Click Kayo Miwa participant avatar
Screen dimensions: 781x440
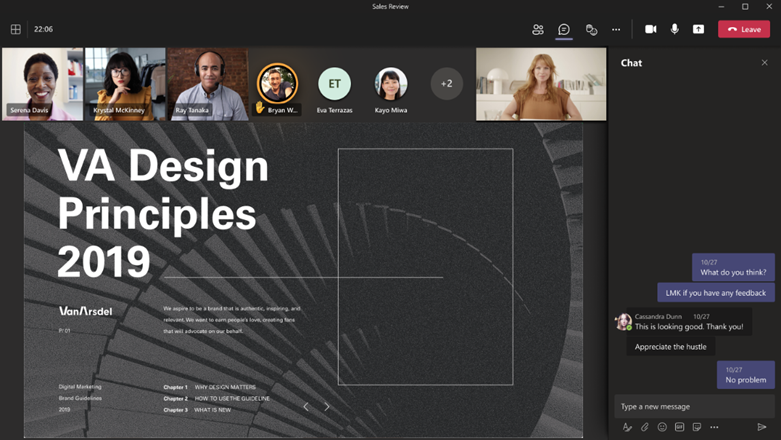point(391,84)
